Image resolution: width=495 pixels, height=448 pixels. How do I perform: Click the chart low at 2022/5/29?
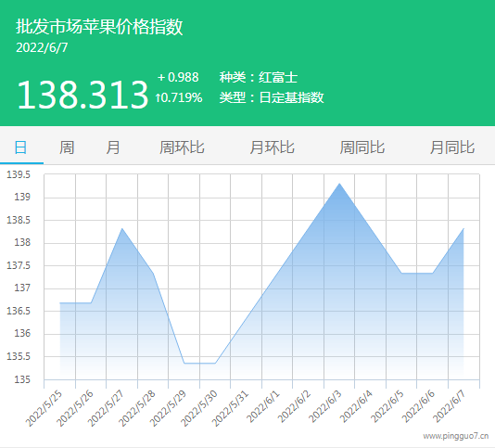(x=184, y=364)
